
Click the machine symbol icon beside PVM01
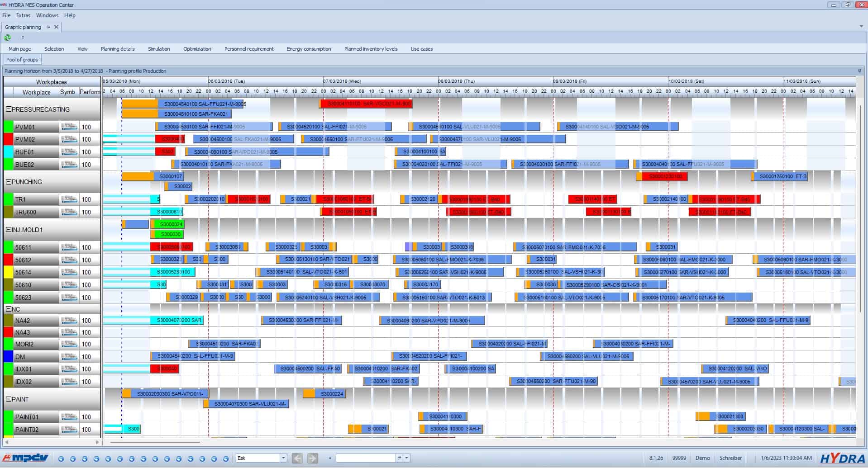click(69, 127)
